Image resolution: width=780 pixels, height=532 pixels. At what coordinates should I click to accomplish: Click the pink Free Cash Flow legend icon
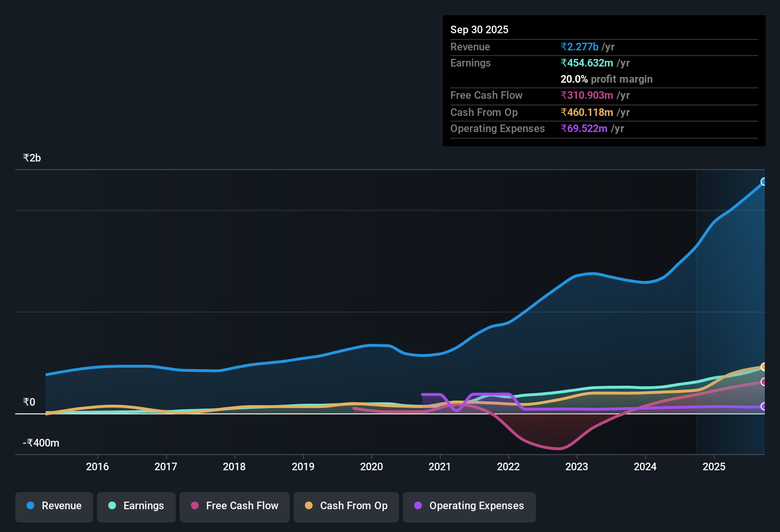click(194, 506)
